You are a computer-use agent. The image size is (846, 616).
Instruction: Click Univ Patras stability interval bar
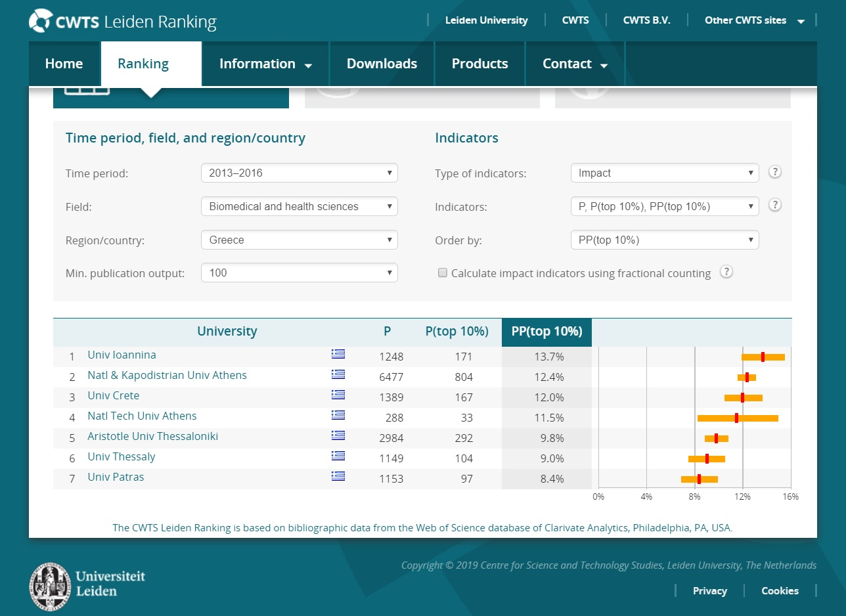coord(700,479)
